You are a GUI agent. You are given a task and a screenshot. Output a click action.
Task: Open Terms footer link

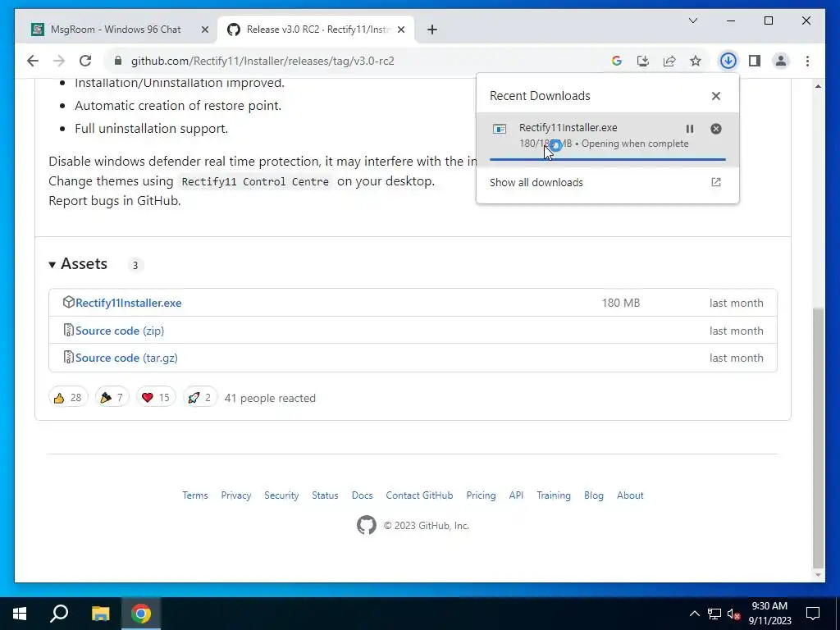pos(195,495)
